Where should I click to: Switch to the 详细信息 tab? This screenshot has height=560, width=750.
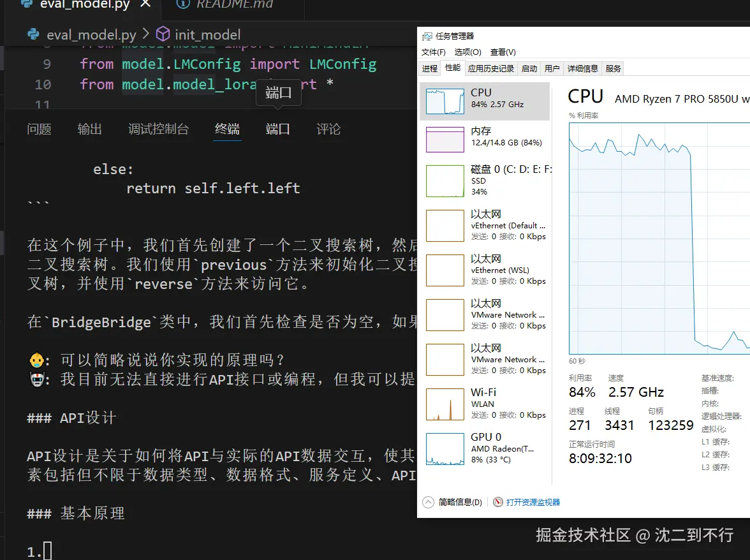tap(583, 68)
